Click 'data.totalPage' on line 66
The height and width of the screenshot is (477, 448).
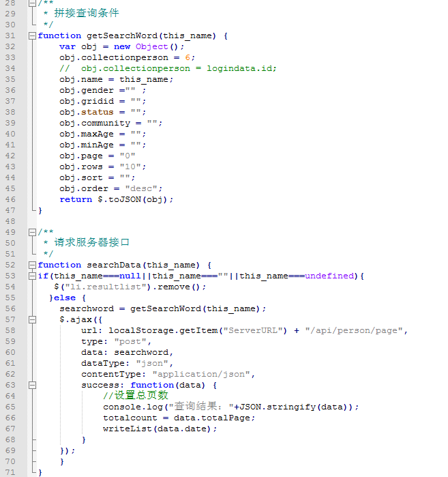click(212, 418)
